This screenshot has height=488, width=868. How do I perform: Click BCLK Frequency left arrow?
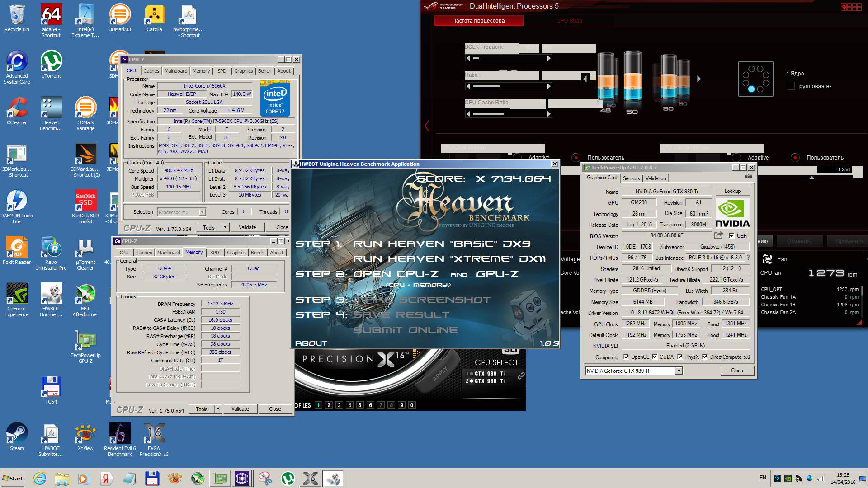[x=468, y=58]
